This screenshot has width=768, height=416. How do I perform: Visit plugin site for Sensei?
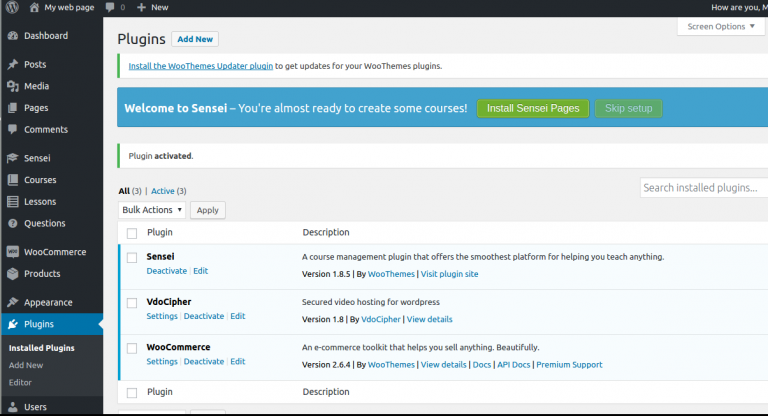450,274
